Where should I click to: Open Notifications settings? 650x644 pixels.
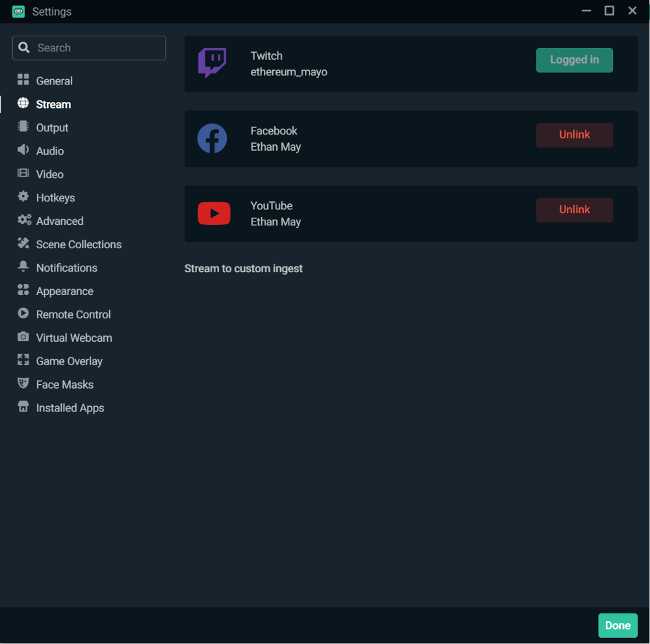pos(67,268)
